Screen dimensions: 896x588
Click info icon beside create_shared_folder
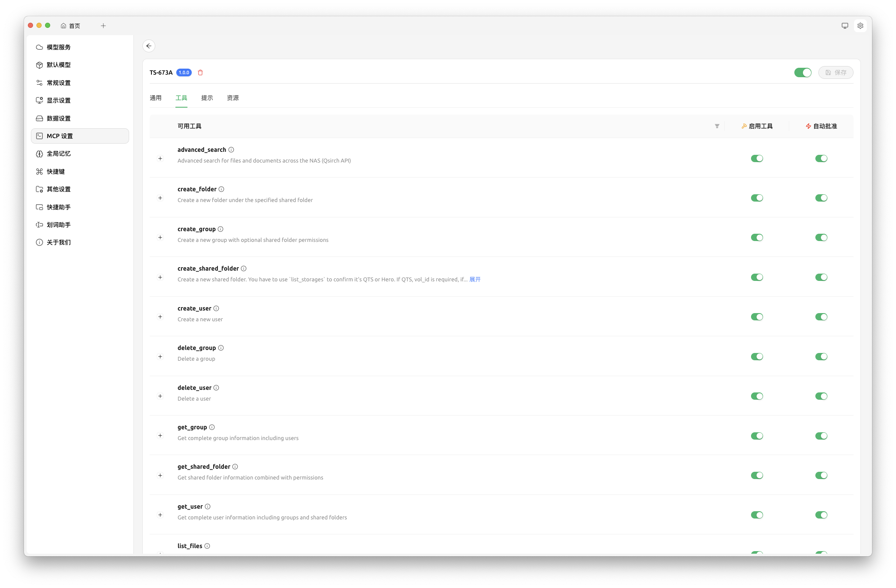click(x=244, y=268)
